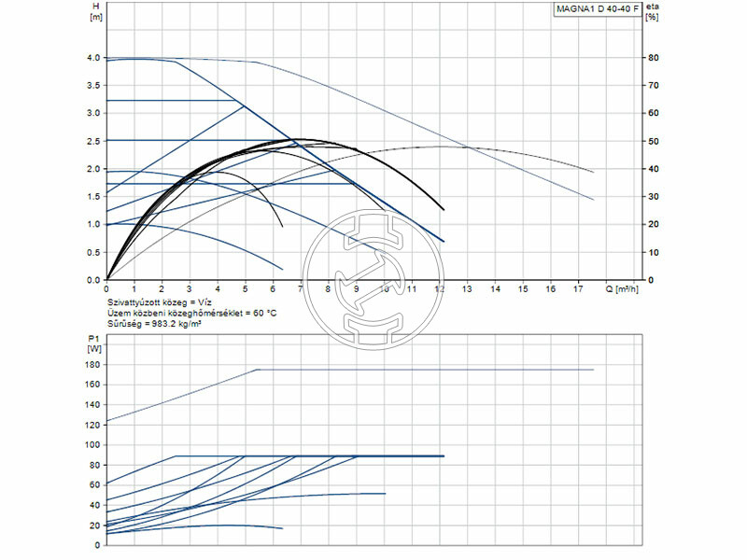Click the 17 tick on the Q axis
747x560 pixels.
(578, 289)
